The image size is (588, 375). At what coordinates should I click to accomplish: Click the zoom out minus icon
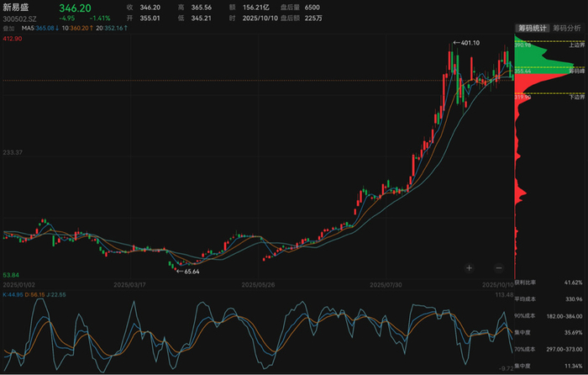coord(498,267)
